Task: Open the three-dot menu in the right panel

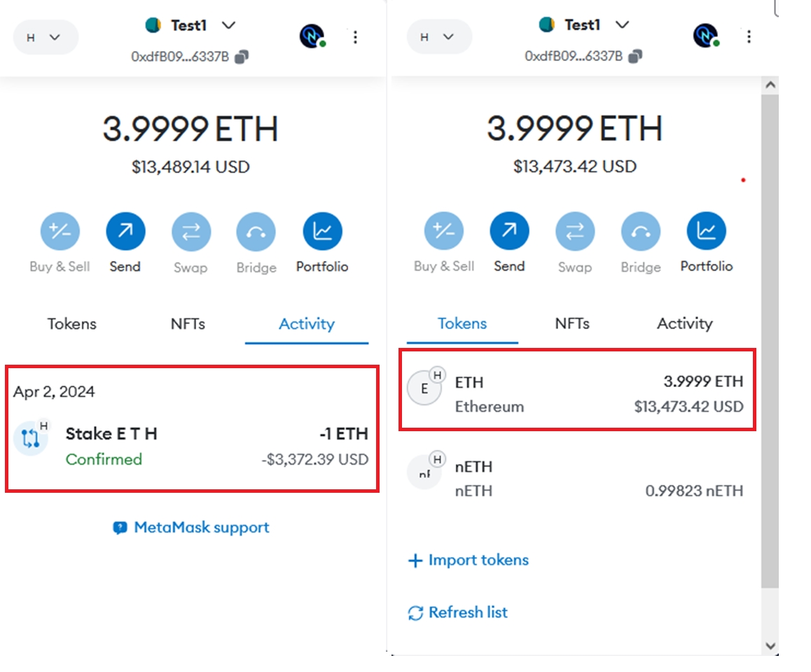Action: click(x=749, y=36)
